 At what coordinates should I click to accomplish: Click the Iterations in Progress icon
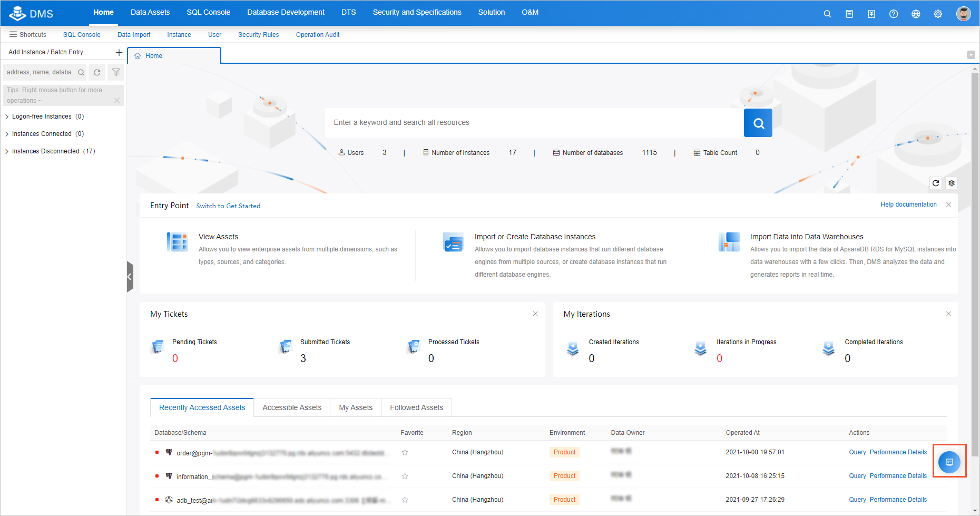click(700, 348)
